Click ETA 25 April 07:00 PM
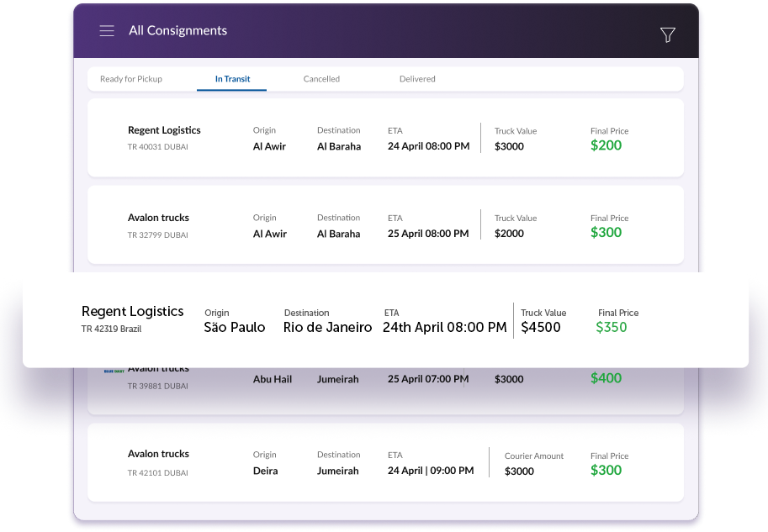This screenshot has width=768, height=532. click(428, 379)
